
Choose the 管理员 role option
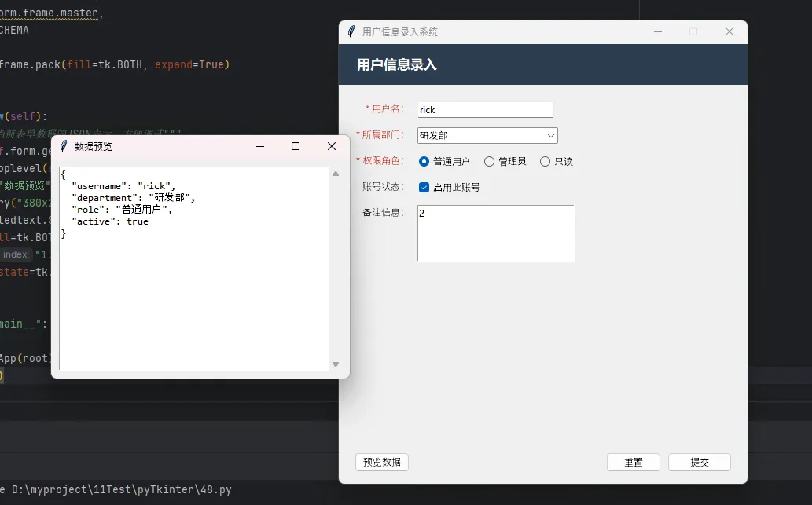(x=490, y=162)
